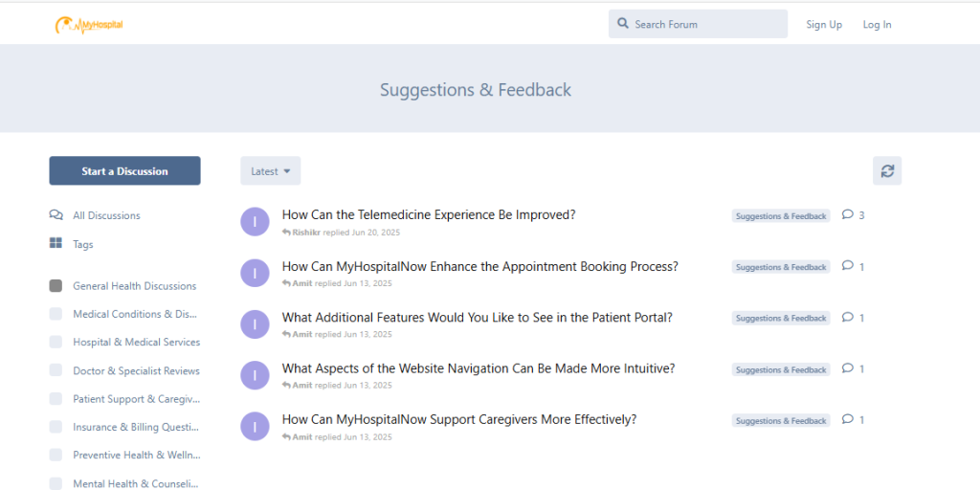The height and width of the screenshot is (490, 980).
Task: Select the General Health Discussions tag square
Action: 56,286
